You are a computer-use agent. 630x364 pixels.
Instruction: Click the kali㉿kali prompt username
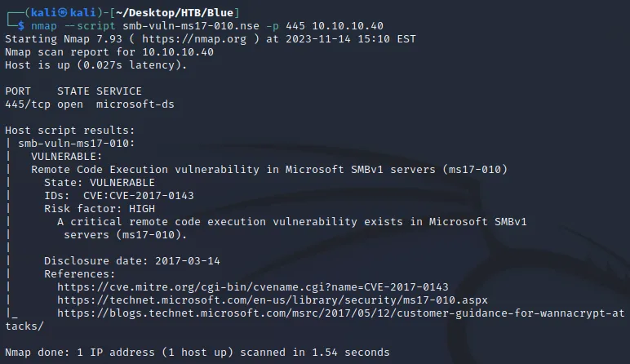pyautogui.click(x=64, y=13)
